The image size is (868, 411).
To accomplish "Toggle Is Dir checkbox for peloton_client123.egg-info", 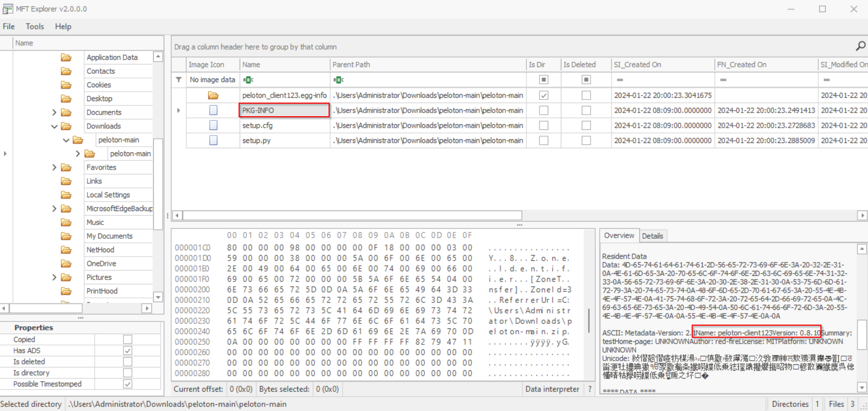I will (544, 95).
